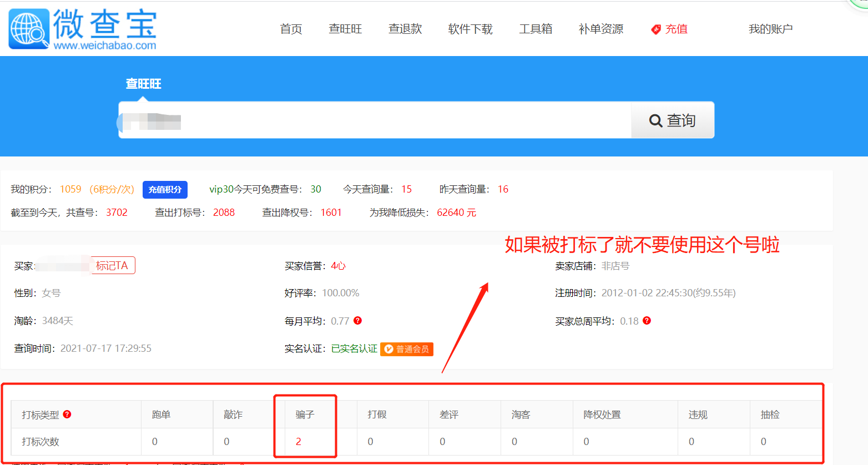The width and height of the screenshot is (868, 465).
Task: Click the 买家信誉 4心 value
Action: click(338, 266)
